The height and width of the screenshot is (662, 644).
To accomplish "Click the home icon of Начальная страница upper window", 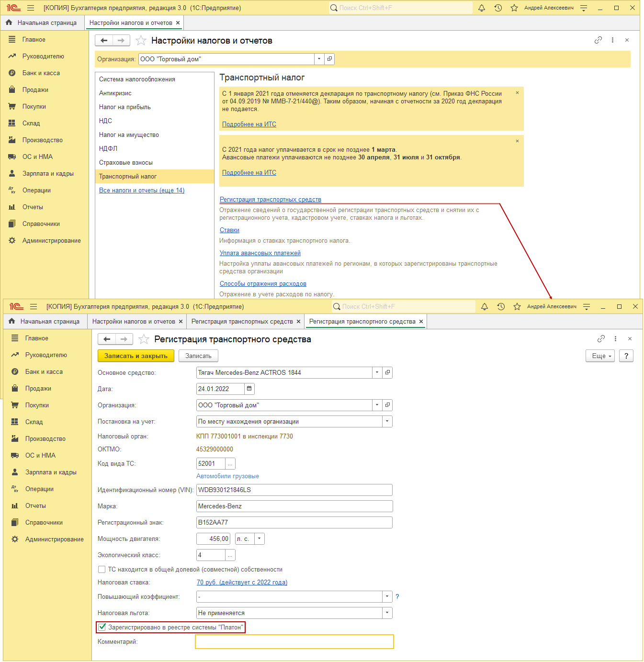I will (x=9, y=22).
